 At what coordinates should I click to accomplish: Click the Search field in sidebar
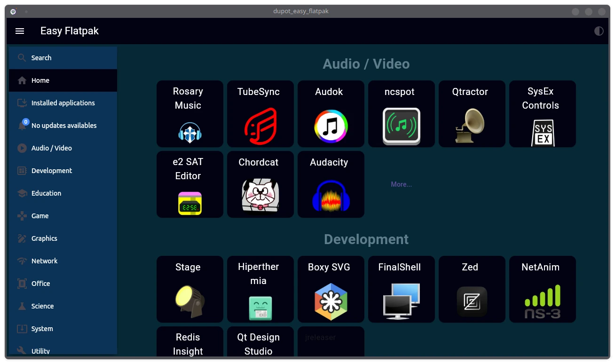point(63,58)
